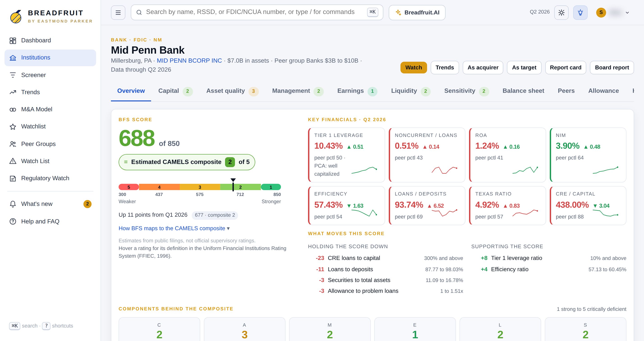
Task: Open Screener via its filter icon
Action: pos(13,75)
